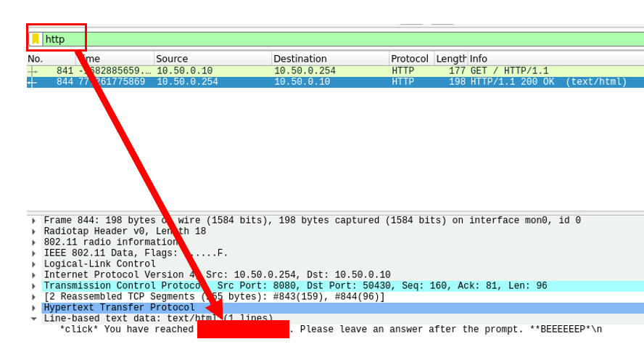Expand the Radiotap Header v0 section

[x=33, y=232]
